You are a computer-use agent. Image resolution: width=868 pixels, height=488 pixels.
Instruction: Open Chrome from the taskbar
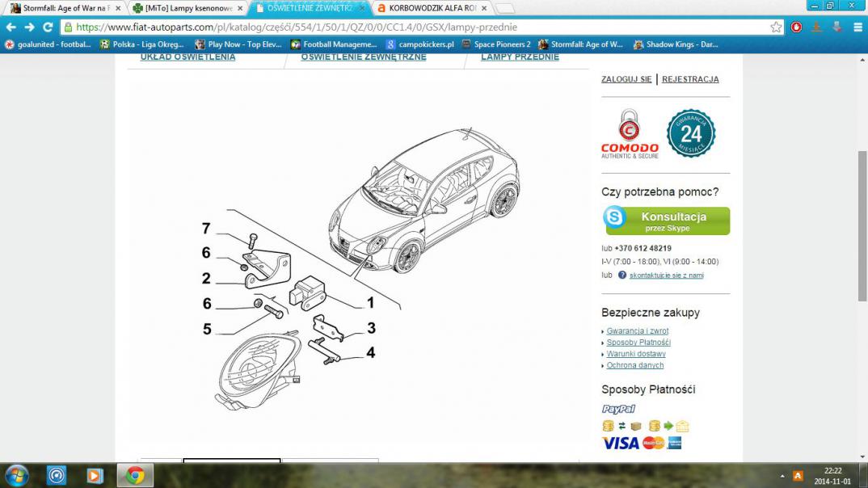[x=135, y=475]
